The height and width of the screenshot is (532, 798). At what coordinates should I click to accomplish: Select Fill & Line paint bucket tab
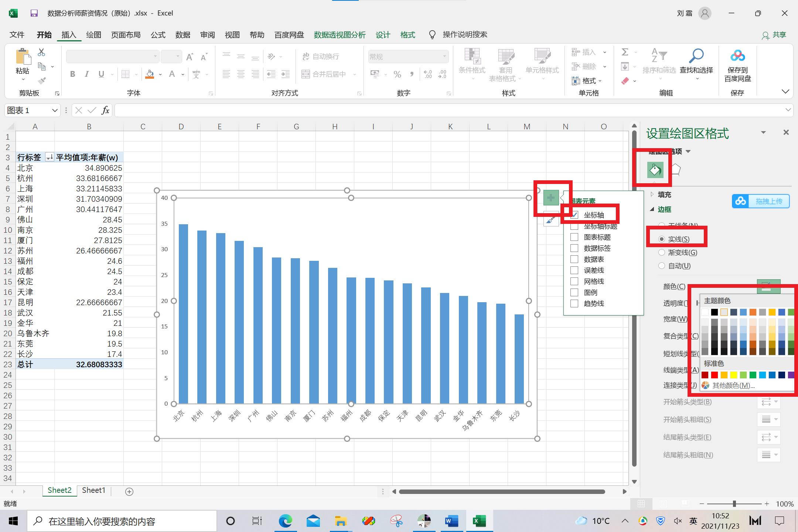655,170
